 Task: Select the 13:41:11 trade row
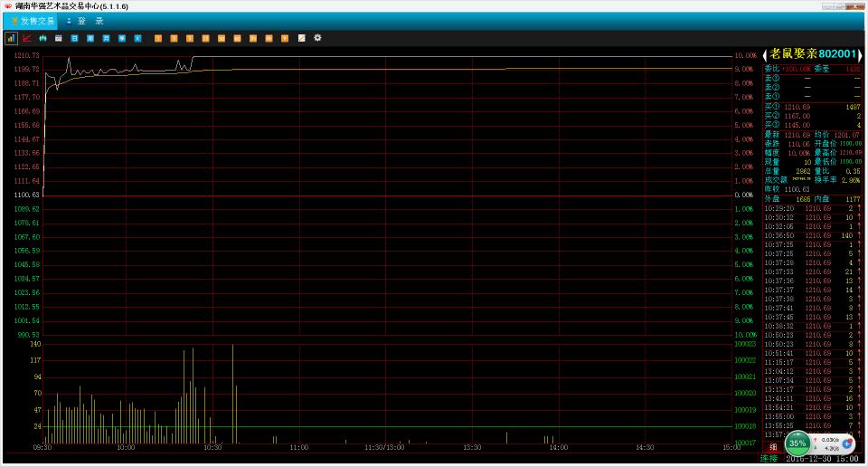pos(812,398)
